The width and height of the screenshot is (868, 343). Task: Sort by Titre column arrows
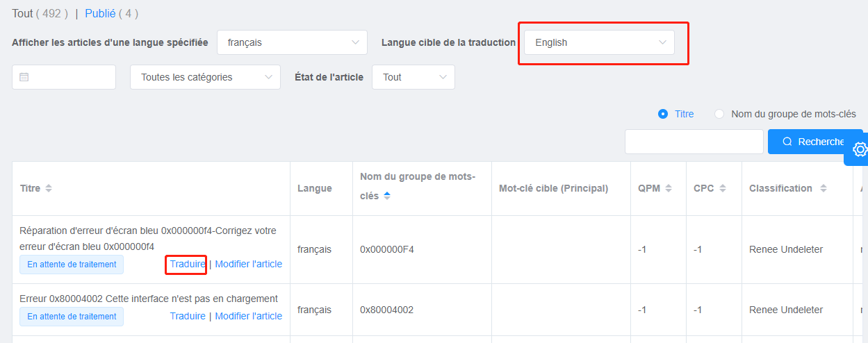(x=49, y=189)
